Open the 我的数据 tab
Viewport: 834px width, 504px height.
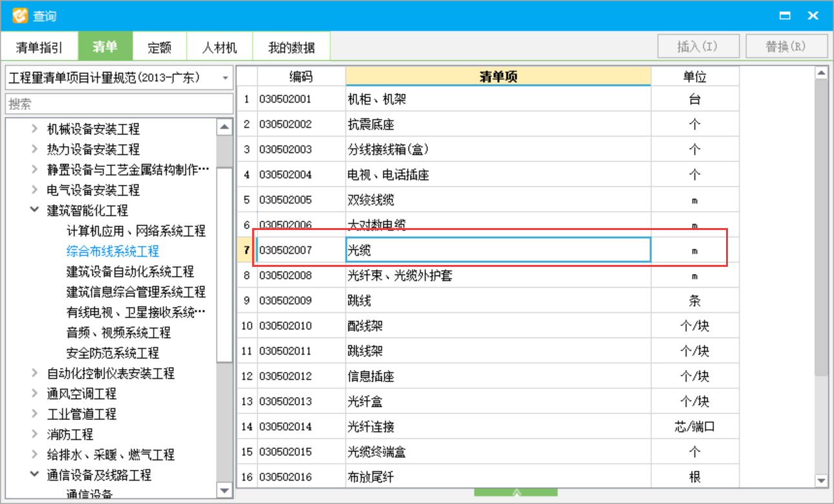pyautogui.click(x=292, y=47)
